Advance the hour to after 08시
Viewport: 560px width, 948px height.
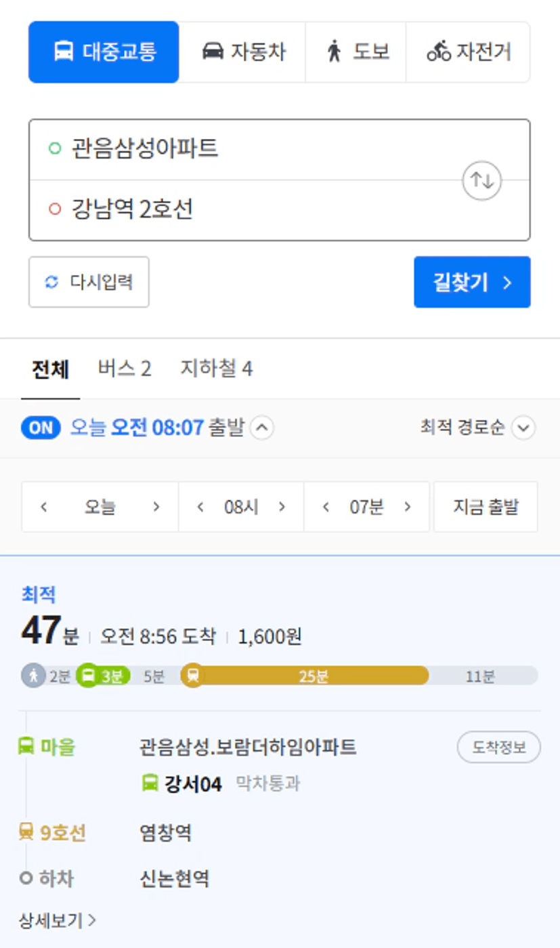coord(282,507)
